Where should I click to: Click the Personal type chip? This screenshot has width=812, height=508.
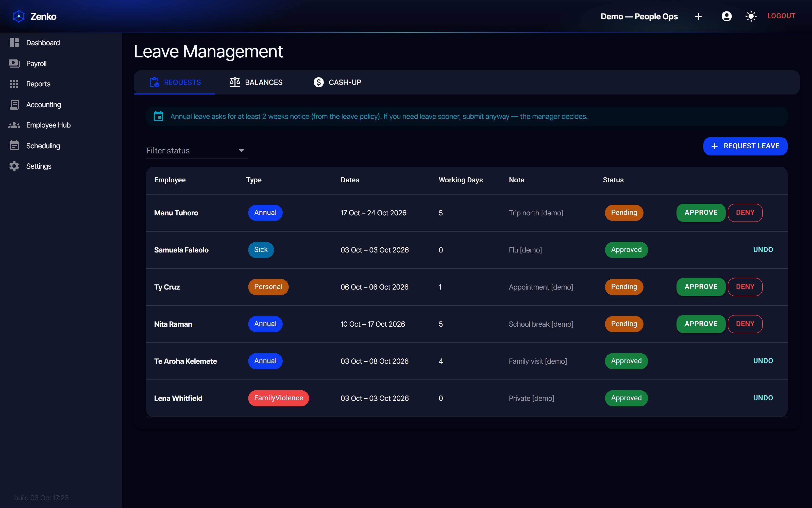click(268, 287)
